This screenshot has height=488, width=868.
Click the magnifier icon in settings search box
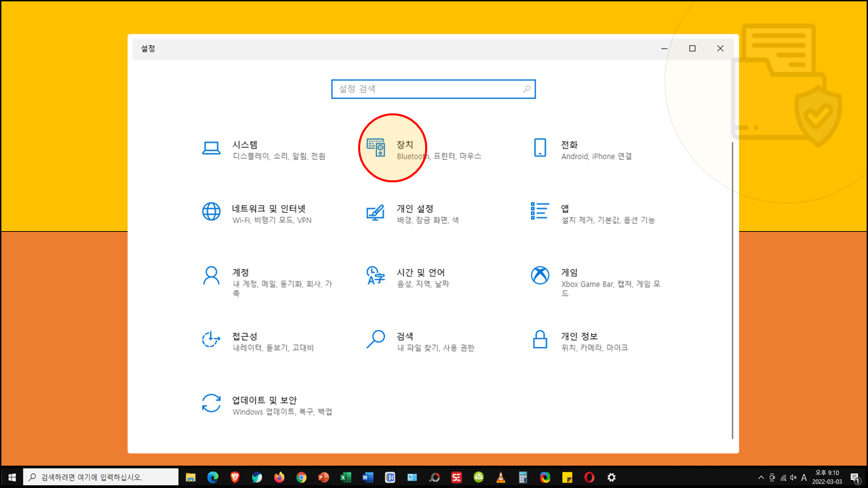(x=526, y=89)
